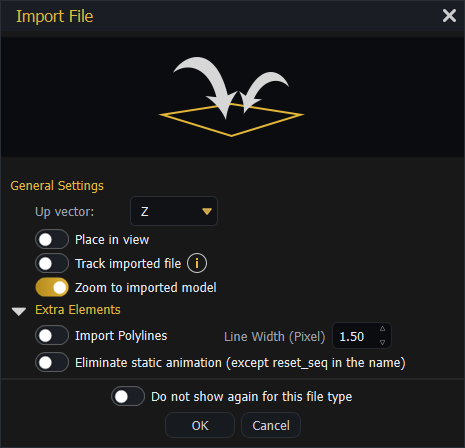Viewport: 465px width, 448px height.
Task: Click the info icon beside Track imported file
Action: coord(197,263)
